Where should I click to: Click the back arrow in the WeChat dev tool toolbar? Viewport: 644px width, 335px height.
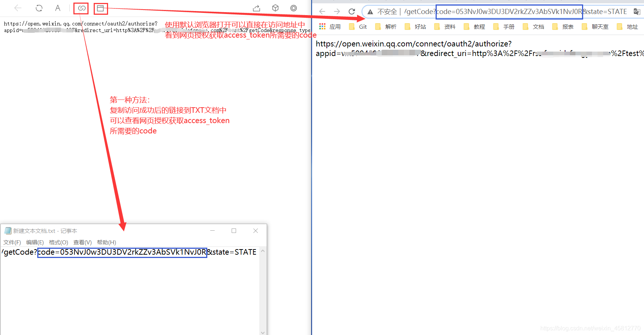coord(18,8)
